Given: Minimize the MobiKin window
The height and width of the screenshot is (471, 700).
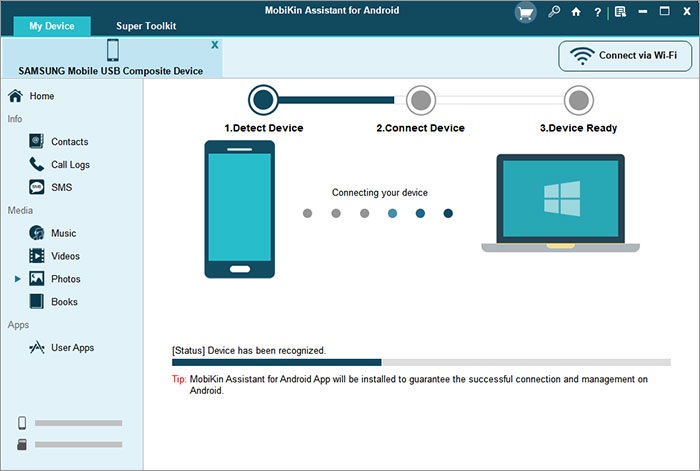Looking at the screenshot, I should pos(643,12).
